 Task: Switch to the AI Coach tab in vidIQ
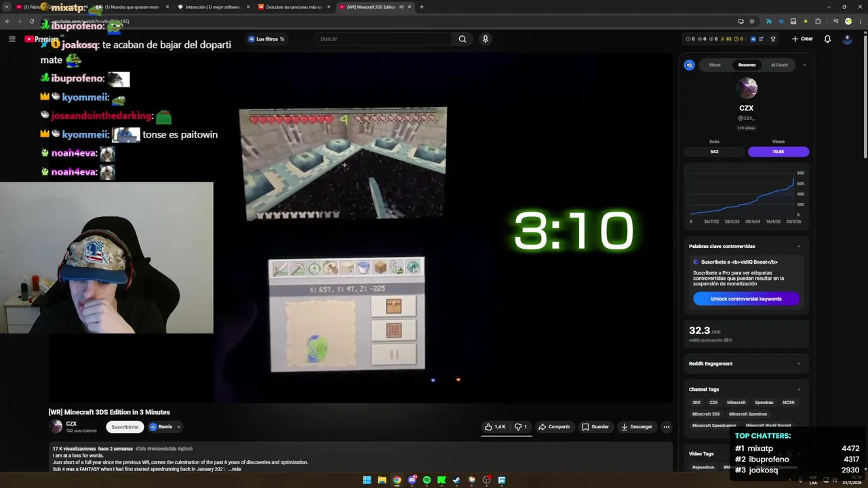[779, 65]
